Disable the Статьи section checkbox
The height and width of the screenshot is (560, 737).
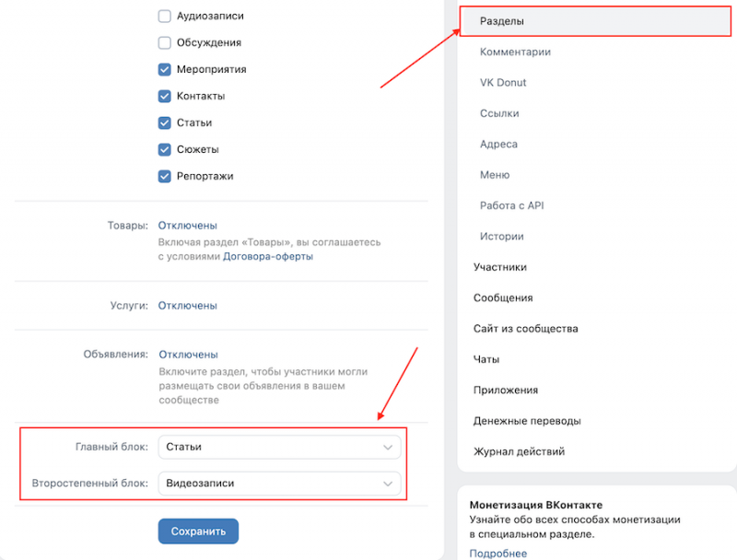165,122
